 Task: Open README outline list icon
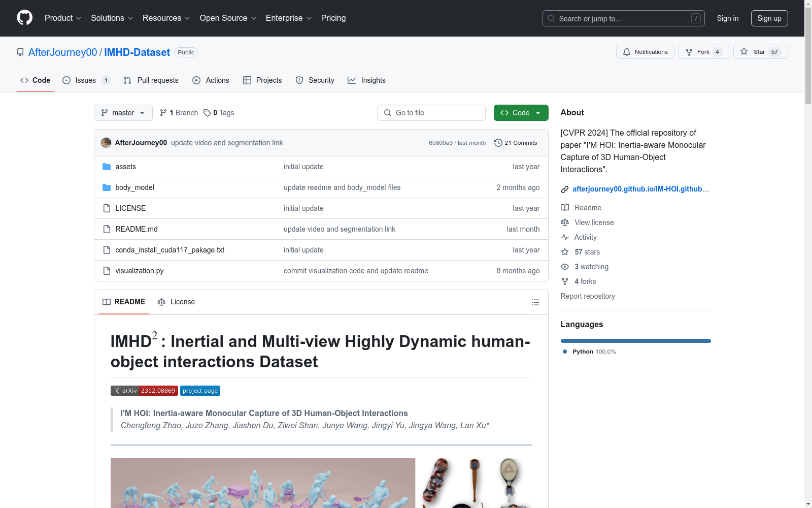(535, 302)
